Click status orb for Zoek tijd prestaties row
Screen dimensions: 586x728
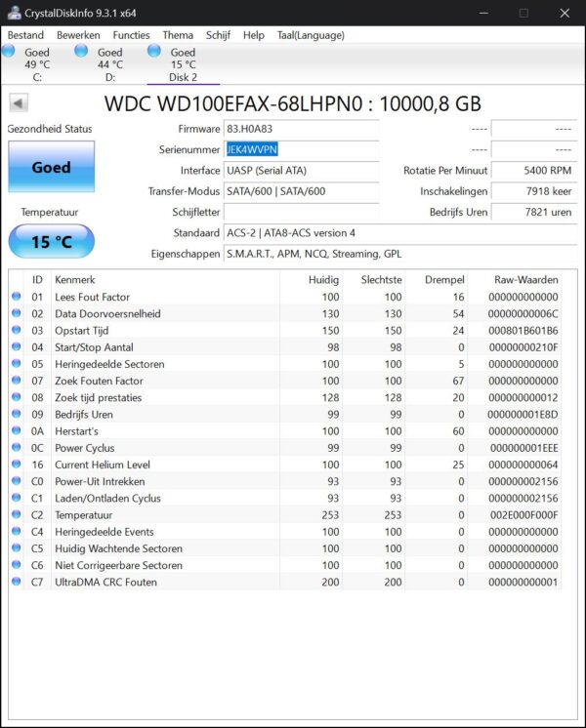[x=17, y=397]
